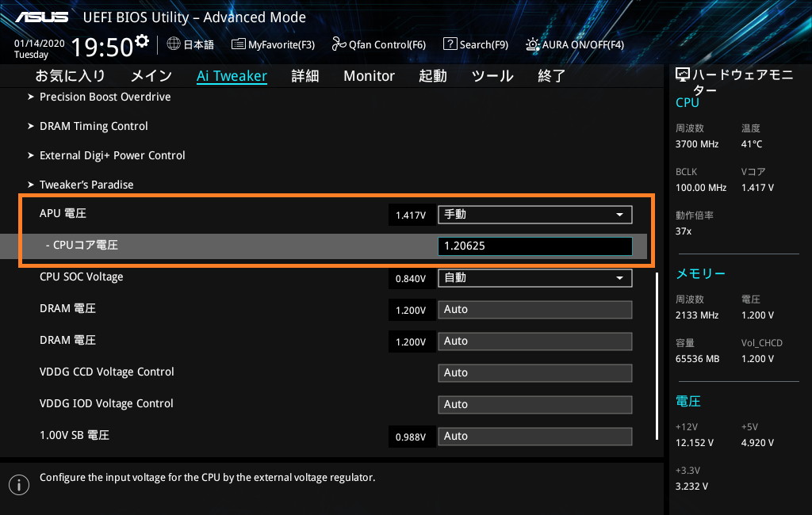Select the APU 電圧 row label
This screenshot has width=812, height=515.
pos(63,213)
